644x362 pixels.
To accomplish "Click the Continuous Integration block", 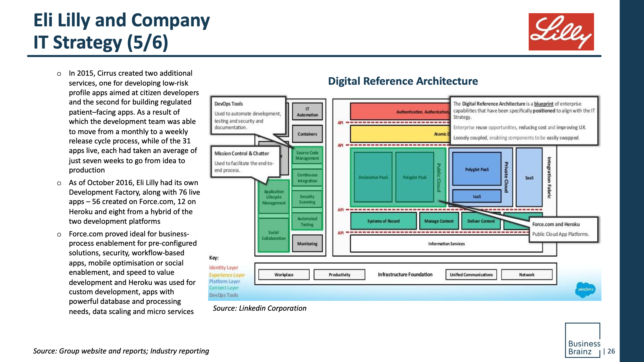I will 307,178.
